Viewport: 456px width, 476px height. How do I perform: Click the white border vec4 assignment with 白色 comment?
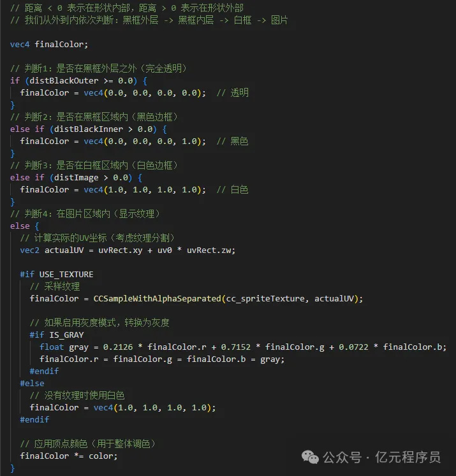(x=135, y=190)
